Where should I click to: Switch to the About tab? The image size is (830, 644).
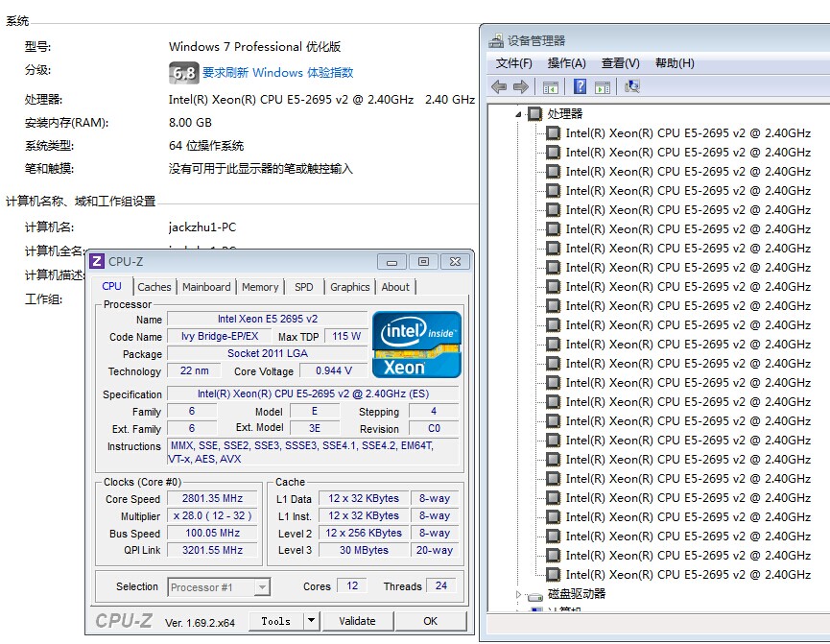pos(395,287)
